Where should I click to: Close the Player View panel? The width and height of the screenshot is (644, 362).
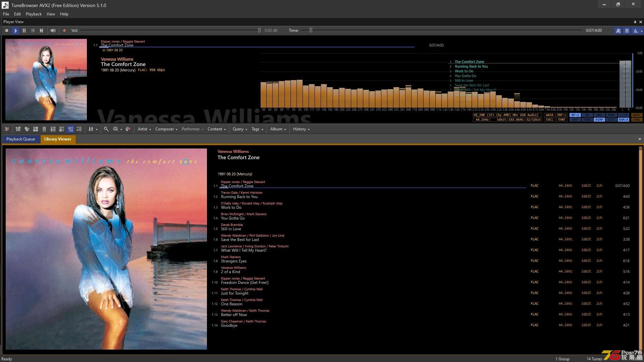641,22
